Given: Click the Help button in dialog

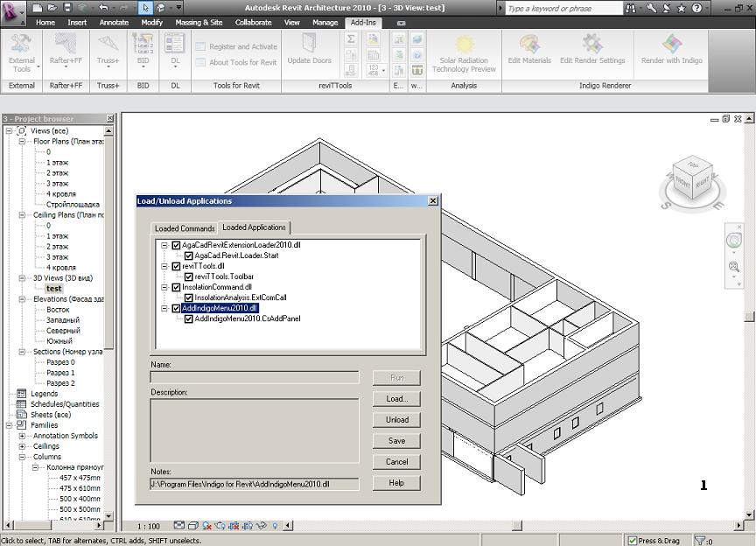Looking at the screenshot, I should pos(396,483).
